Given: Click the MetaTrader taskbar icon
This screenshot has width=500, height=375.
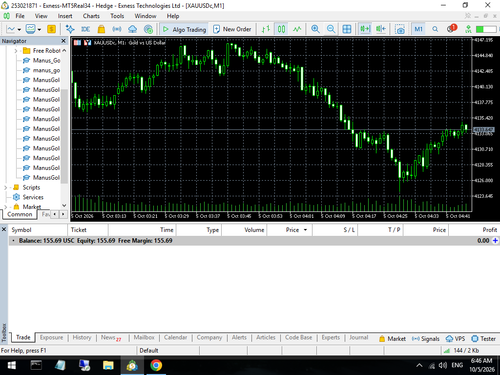Looking at the screenshot, I should coord(132,365).
